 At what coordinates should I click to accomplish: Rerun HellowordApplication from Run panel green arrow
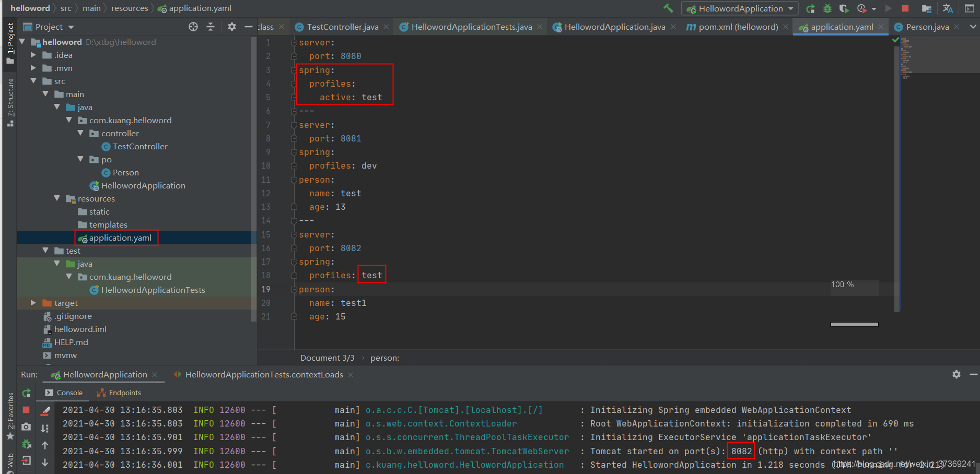26,393
